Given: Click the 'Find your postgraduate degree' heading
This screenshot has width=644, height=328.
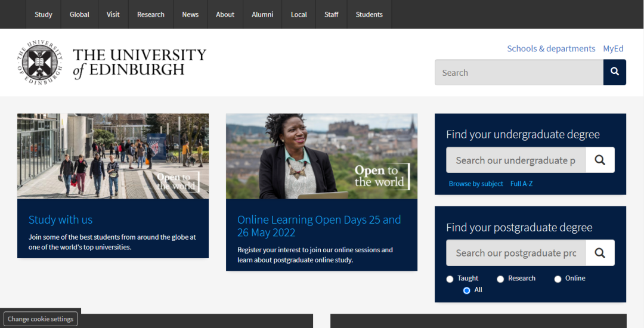Looking at the screenshot, I should [x=519, y=227].
